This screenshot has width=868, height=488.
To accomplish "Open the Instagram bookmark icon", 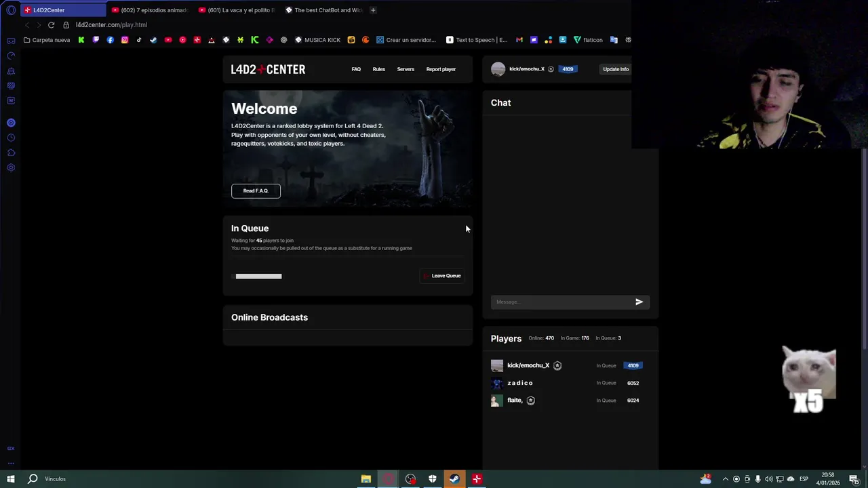I will click(125, 40).
